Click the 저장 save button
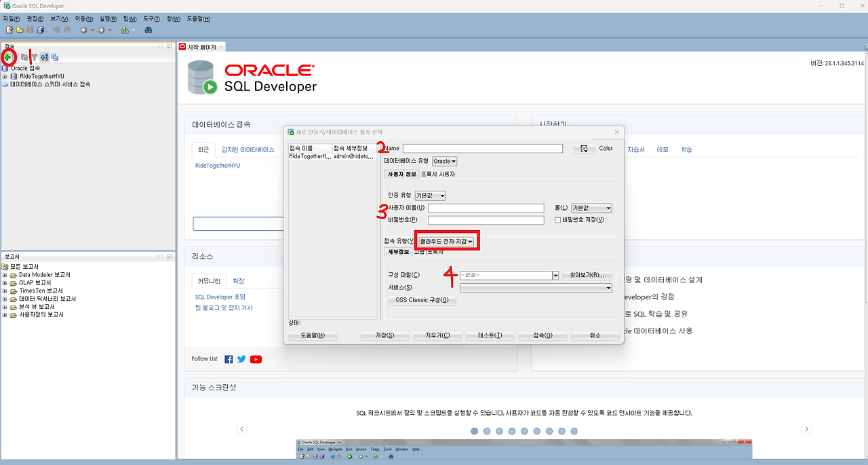Screen dimensions: 868x465 (384, 335)
